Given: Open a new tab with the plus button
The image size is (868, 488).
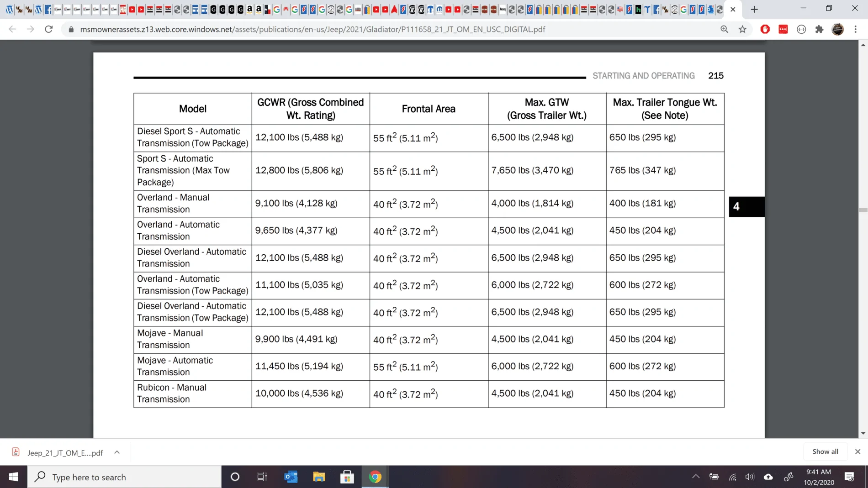Looking at the screenshot, I should (x=754, y=9).
